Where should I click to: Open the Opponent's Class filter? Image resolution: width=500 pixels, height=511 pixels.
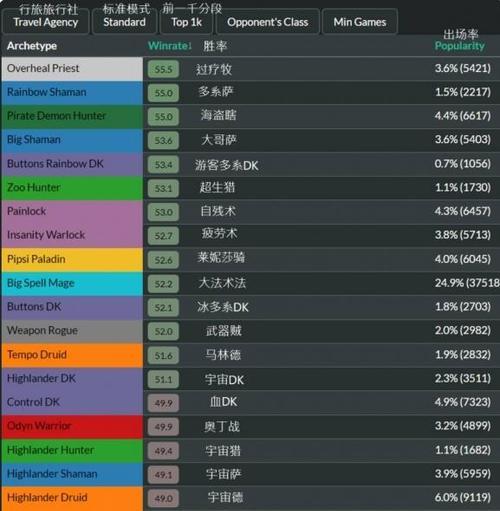tap(268, 22)
